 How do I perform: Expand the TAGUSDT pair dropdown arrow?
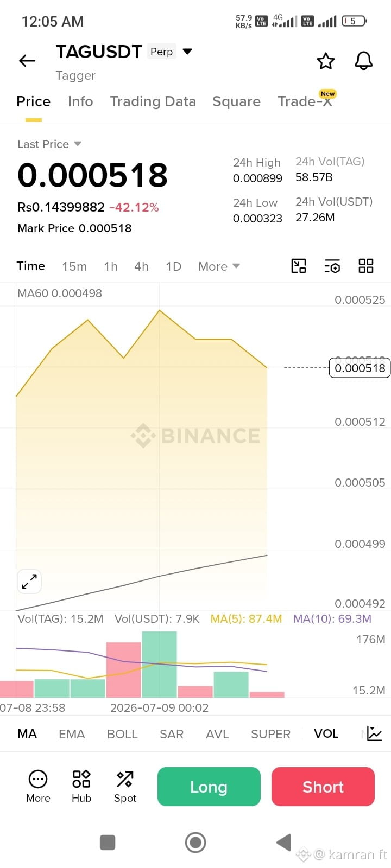pyautogui.click(x=187, y=52)
